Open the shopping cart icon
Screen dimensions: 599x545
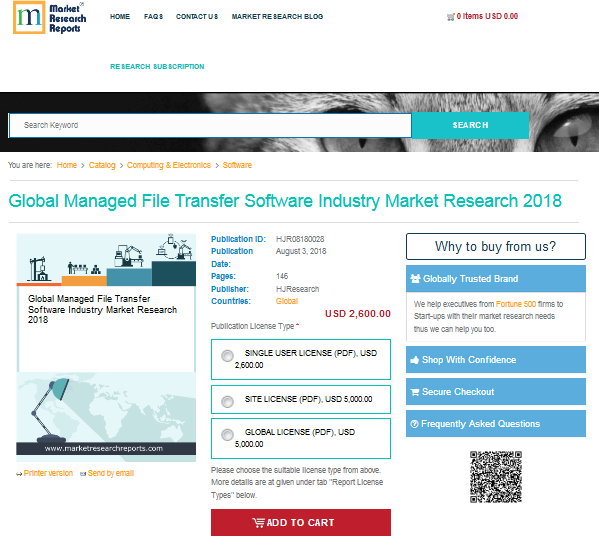click(451, 17)
